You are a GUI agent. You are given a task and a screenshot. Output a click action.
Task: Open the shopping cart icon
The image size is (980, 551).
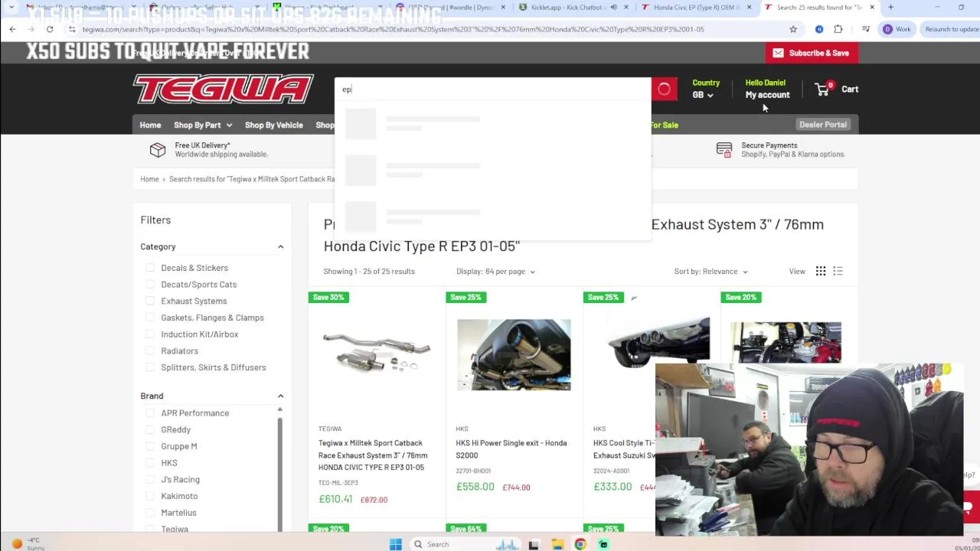pyautogui.click(x=823, y=89)
